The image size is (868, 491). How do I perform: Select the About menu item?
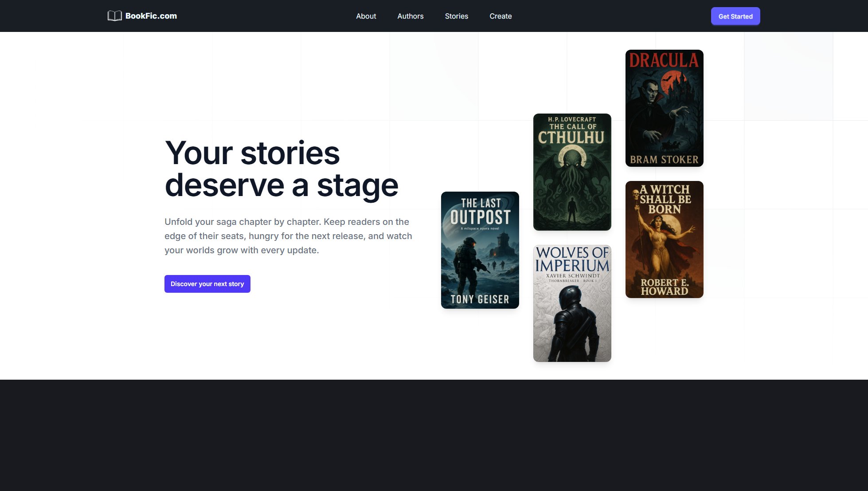366,16
